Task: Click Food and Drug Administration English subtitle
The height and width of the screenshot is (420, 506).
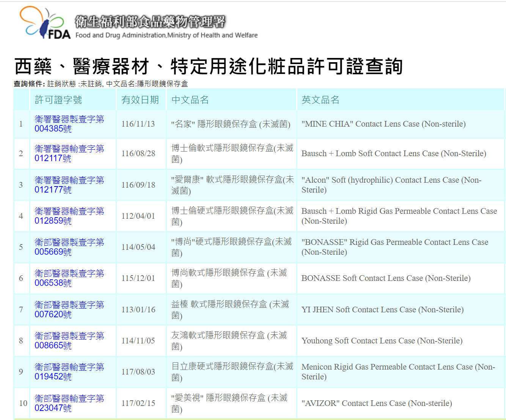Action: pyautogui.click(x=167, y=35)
